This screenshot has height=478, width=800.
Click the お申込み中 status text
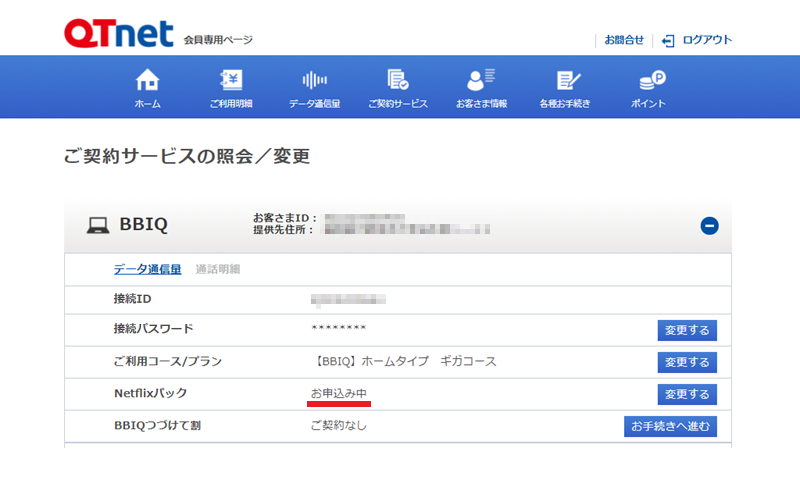coord(339,393)
